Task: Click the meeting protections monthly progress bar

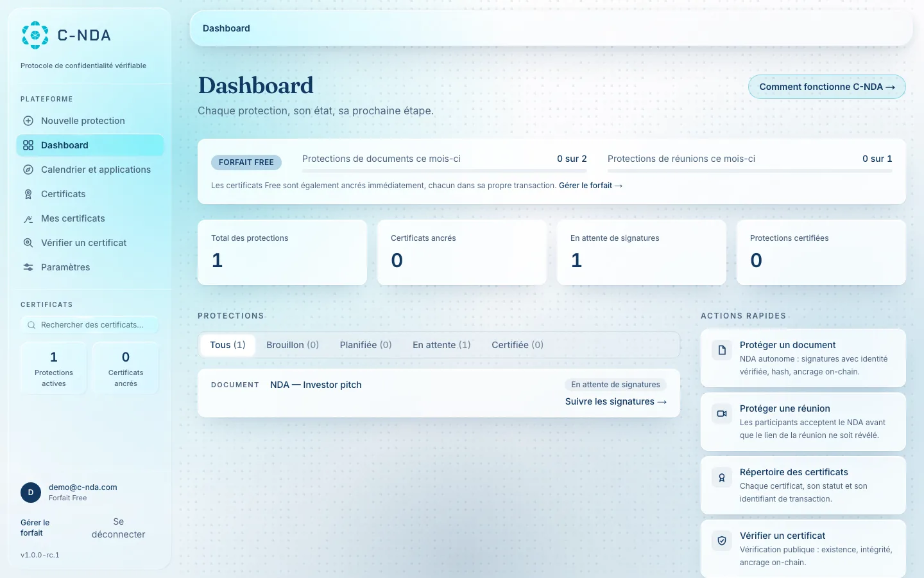Action: tap(750, 171)
